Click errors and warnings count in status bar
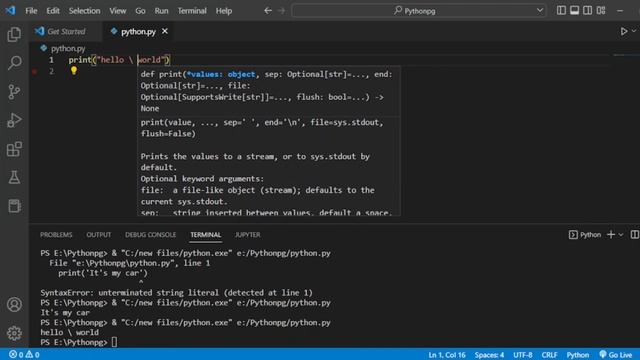This screenshot has width=640, height=360. click(x=24, y=355)
